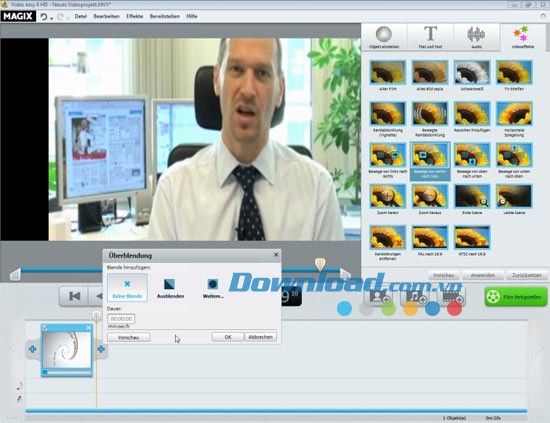Remove clip with its X icon
Screen dimensions: 550x423
click(x=88, y=328)
